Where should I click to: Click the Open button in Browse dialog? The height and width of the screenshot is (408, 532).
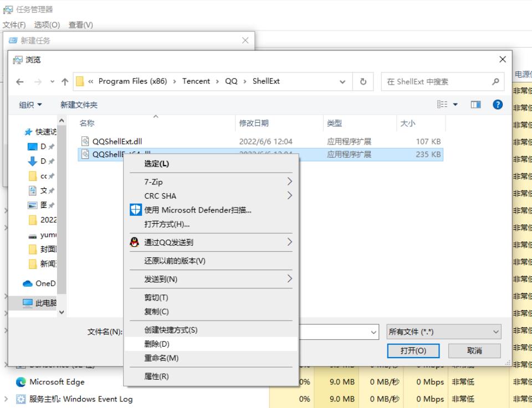coord(413,350)
